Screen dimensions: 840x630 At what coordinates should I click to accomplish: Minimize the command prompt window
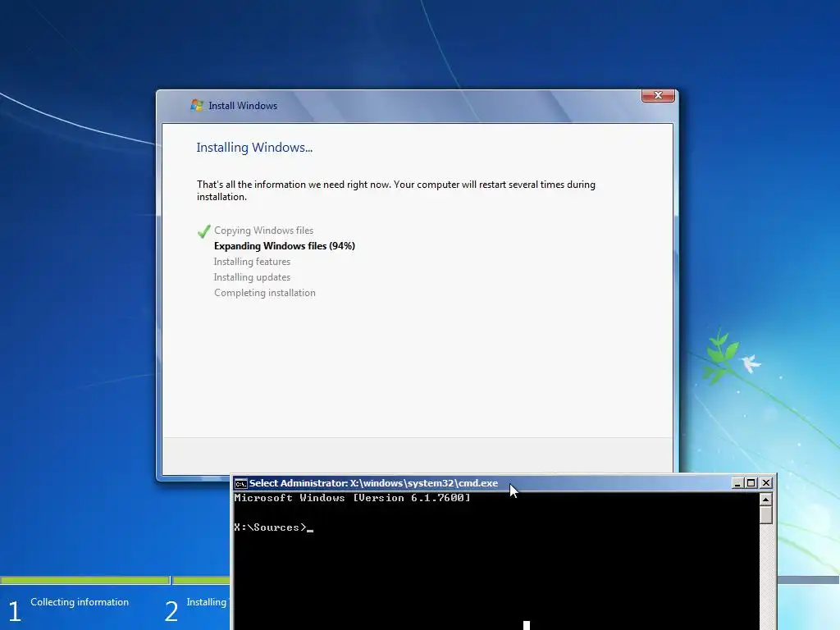737,483
